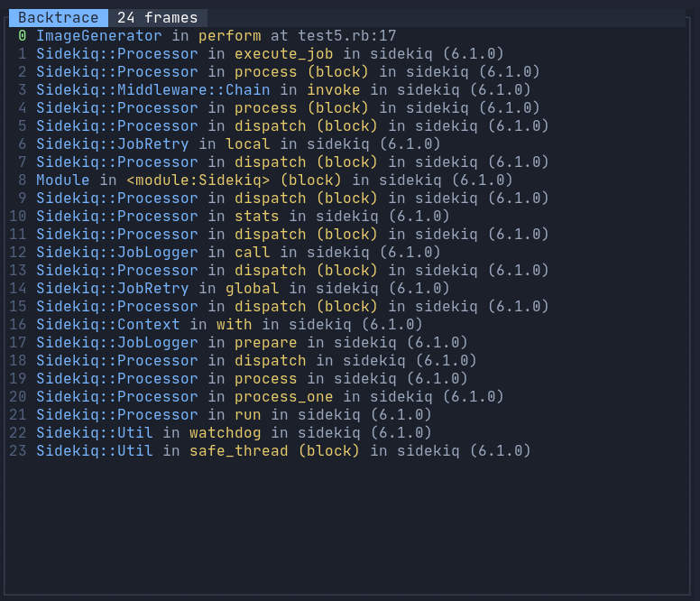This screenshot has width=700, height=601.
Task: Select frame 1 execute_job row
Action: coord(347,54)
